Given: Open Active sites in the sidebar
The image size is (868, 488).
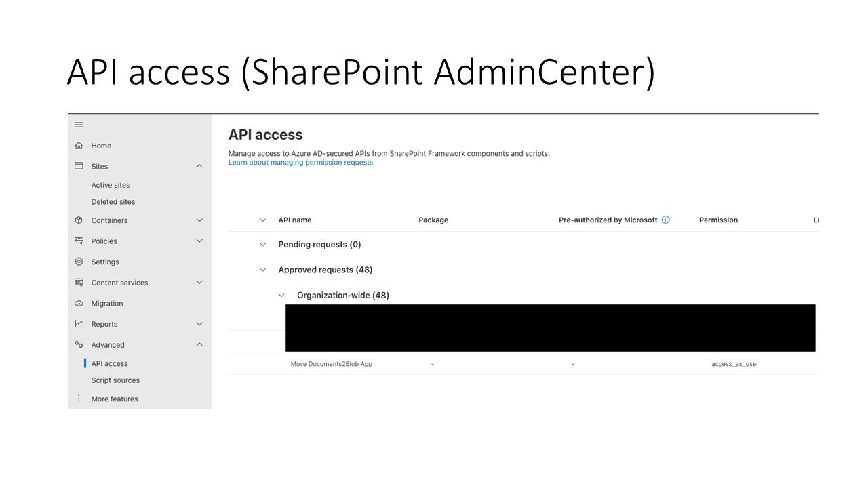Looking at the screenshot, I should click(x=111, y=185).
